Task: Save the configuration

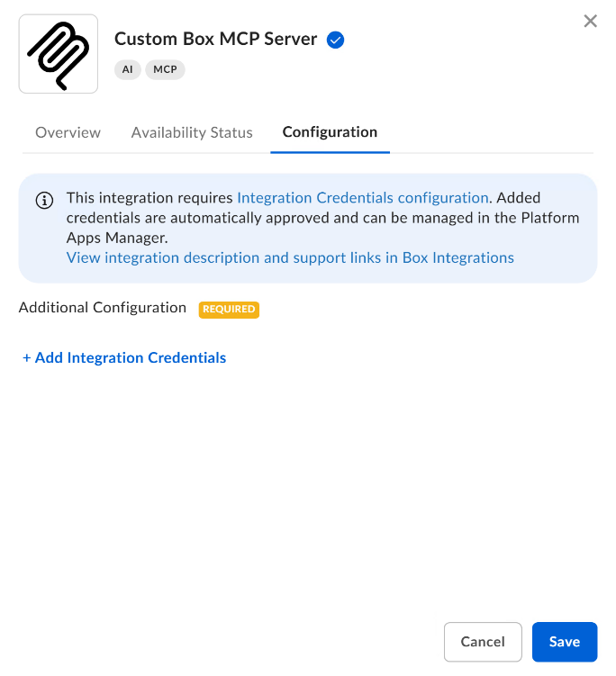Action: coord(565,642)
